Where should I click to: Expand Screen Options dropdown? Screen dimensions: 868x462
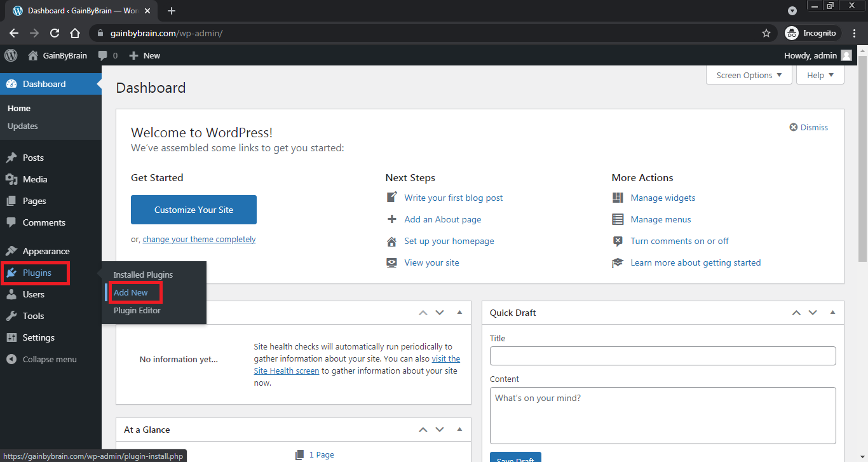click(749, 75)
